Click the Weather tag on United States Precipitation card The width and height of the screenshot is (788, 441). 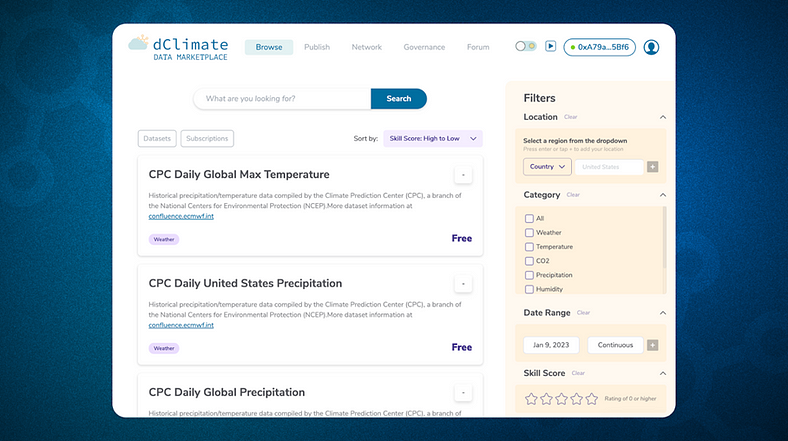tap(164, 349)
